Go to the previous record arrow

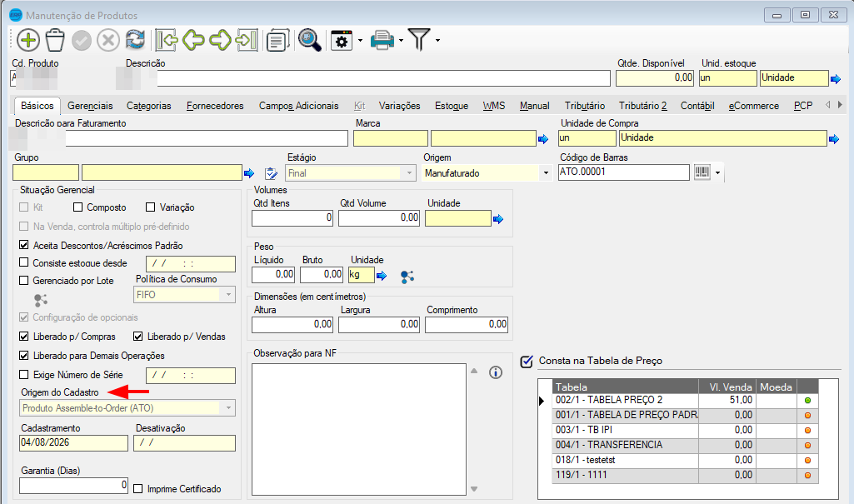click(193, 40)
